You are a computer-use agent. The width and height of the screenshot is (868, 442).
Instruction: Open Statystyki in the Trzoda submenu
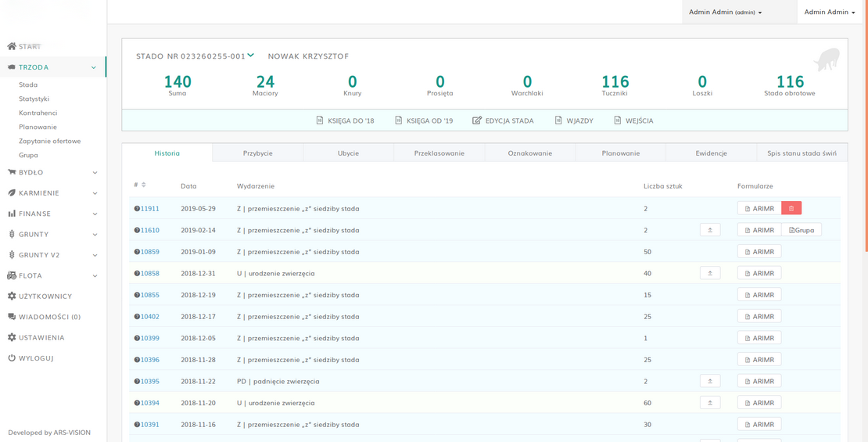coord(34,99)
